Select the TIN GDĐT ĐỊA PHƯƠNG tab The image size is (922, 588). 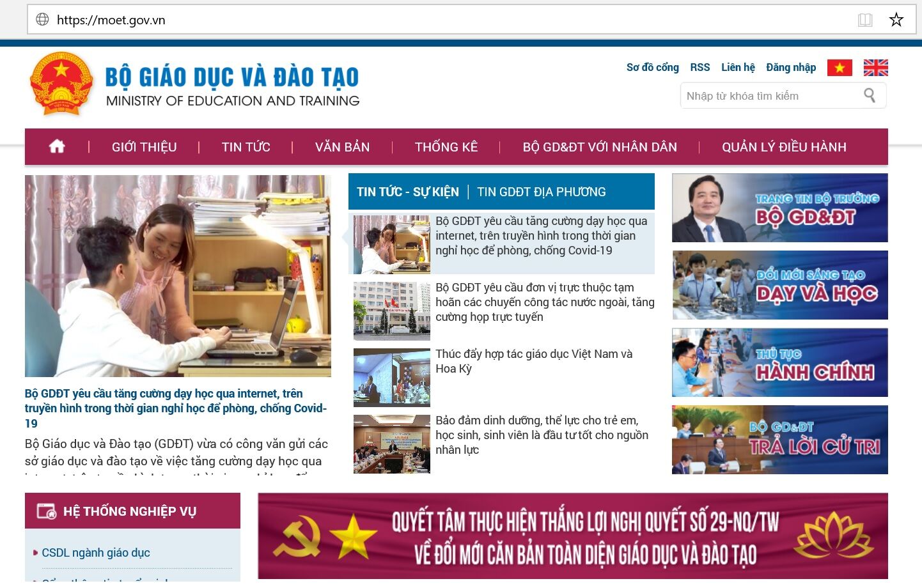click(x=541, y=192)
